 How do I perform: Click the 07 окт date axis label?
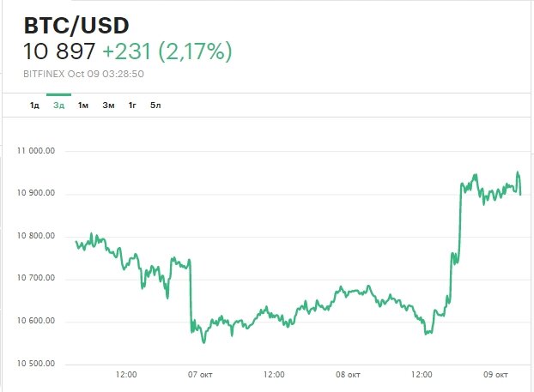[200, 375]
